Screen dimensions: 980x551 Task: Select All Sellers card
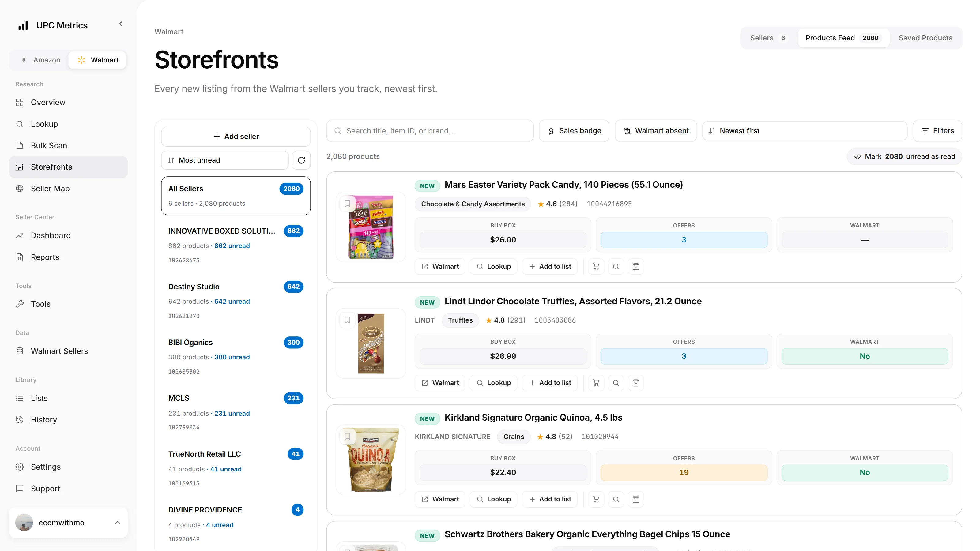(236, 196)
